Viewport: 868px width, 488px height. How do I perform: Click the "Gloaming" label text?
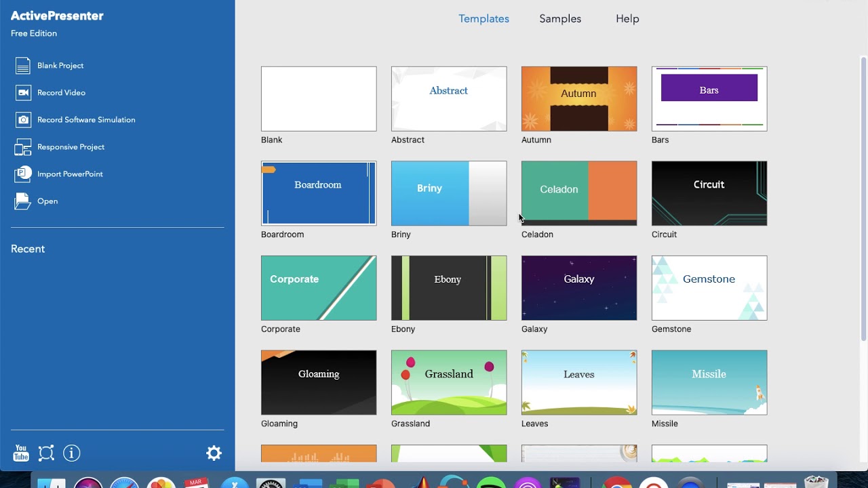[279, 424]
